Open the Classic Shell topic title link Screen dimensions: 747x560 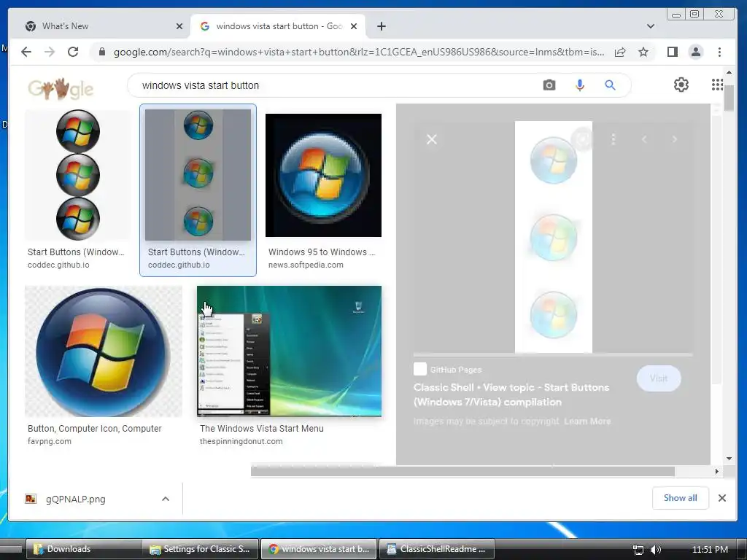tap(511, 394)
